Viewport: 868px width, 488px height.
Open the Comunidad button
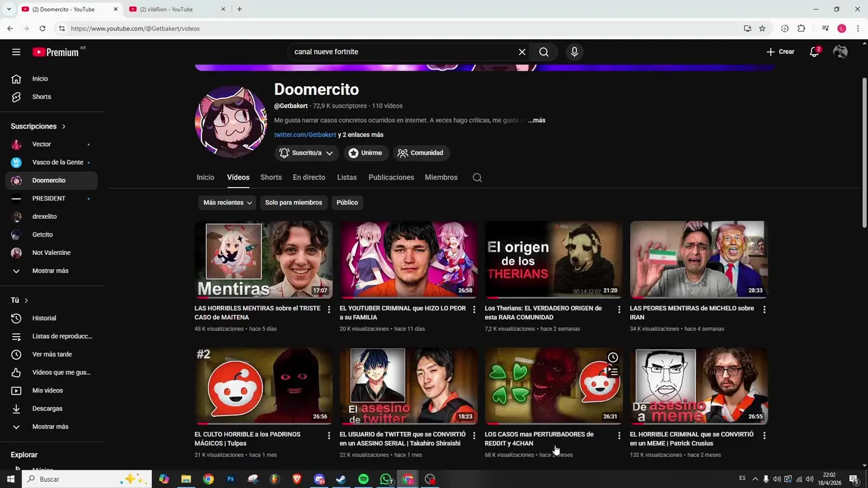(x=420, y=153)
